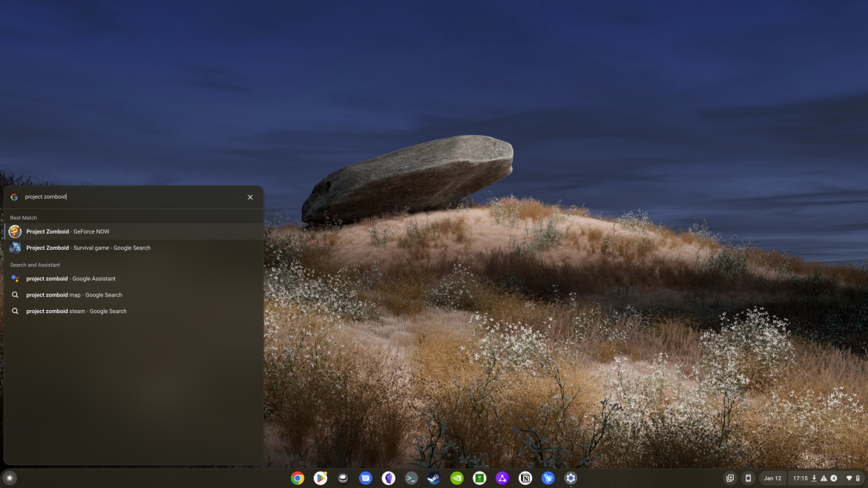868x488 pixels.
Task: Open Phone Hub from the status tray
Action: (x=748, y=478)
